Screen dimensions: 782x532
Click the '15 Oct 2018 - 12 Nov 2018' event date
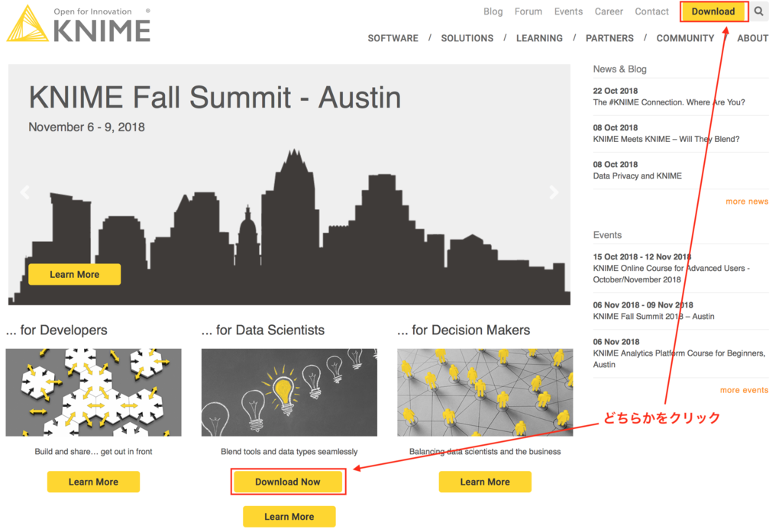coord(641,256)
